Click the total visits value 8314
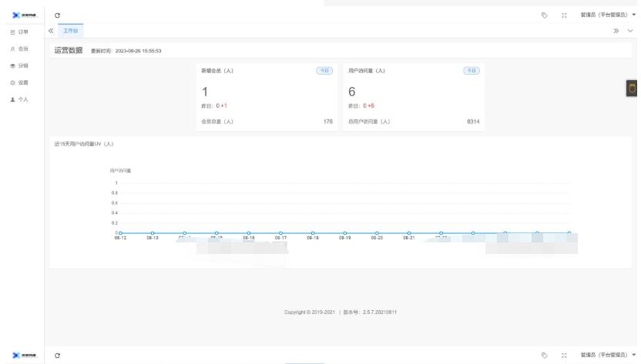Viewport: 641px width, 364px height. [x=473, y=122]
